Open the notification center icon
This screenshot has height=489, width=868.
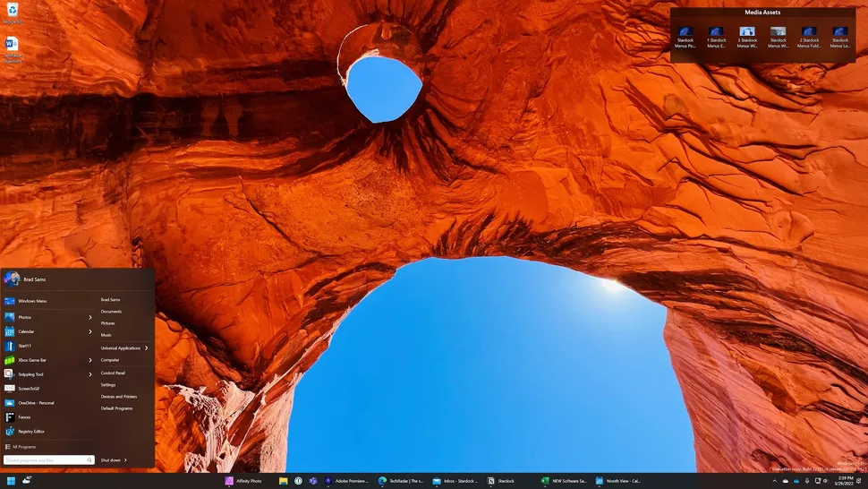[860, 481]
